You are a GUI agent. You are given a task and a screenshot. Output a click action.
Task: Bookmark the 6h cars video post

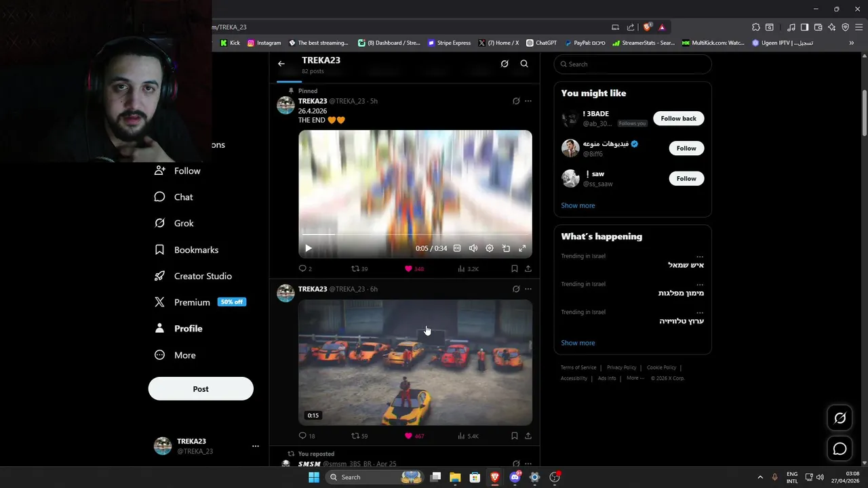tap(515, 436)
